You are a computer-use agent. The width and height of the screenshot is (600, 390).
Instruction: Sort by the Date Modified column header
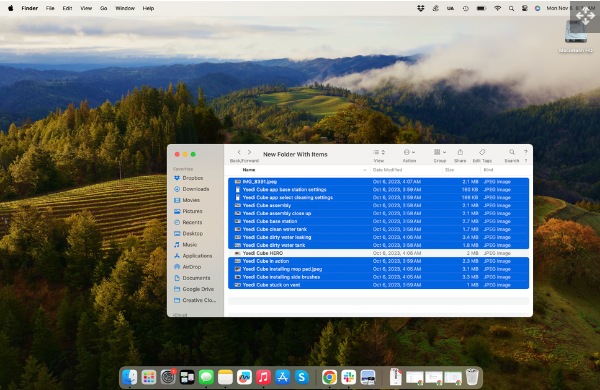point(387,170)
